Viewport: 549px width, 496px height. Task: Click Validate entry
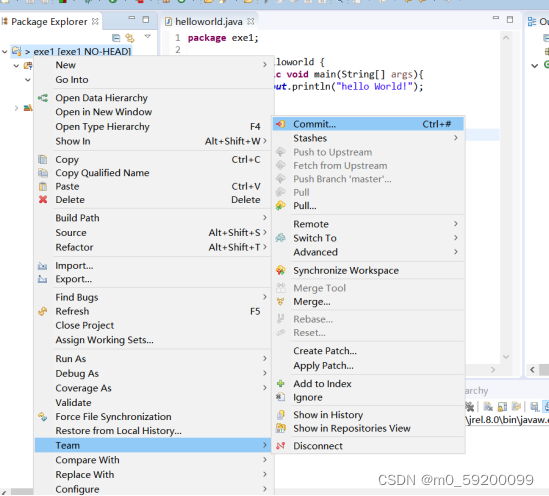click(x=153, y=403)
